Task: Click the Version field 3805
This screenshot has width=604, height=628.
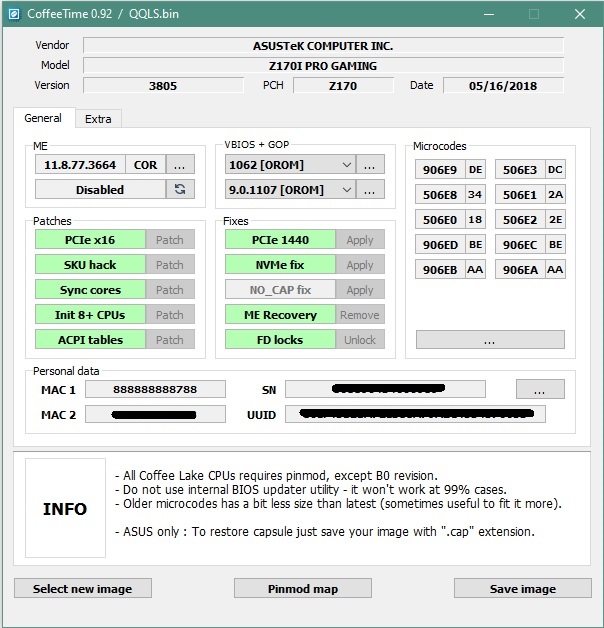Action: pyautogui.click(x=163, y=85)
